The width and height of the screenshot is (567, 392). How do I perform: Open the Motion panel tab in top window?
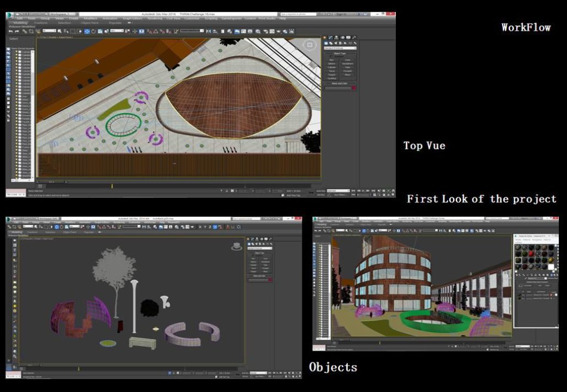pyautogui.click(x=342, y=37)
